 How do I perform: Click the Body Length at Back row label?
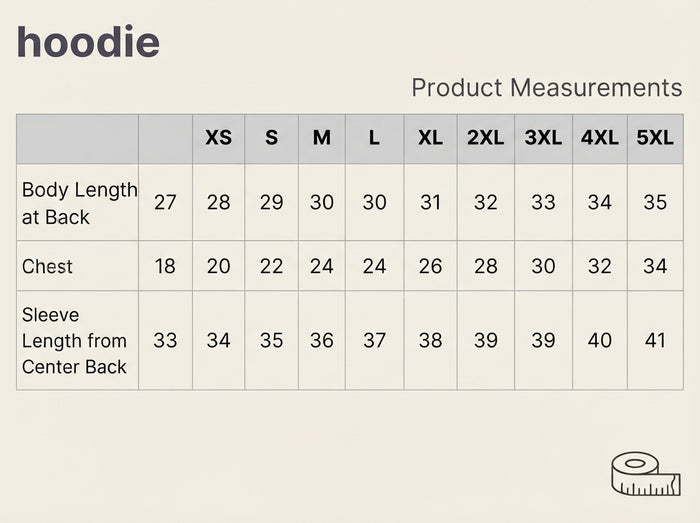click(79, 203)
